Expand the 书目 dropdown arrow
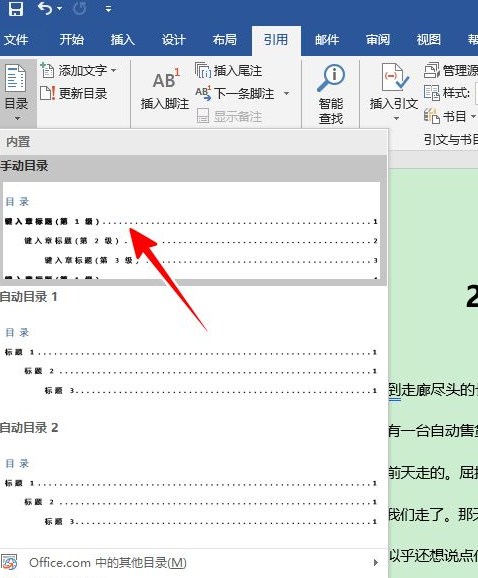 [473, 116]
